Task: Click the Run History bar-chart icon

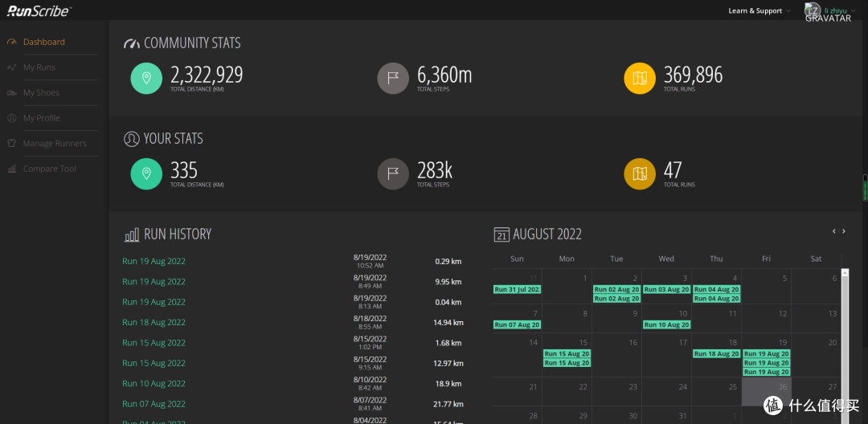Action: click(132, 235)
